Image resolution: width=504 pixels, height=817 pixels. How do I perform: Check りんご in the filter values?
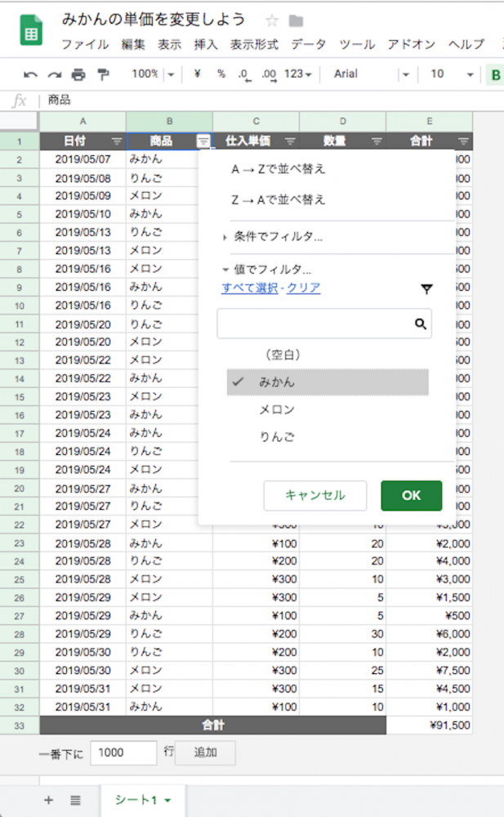[277, 437]
